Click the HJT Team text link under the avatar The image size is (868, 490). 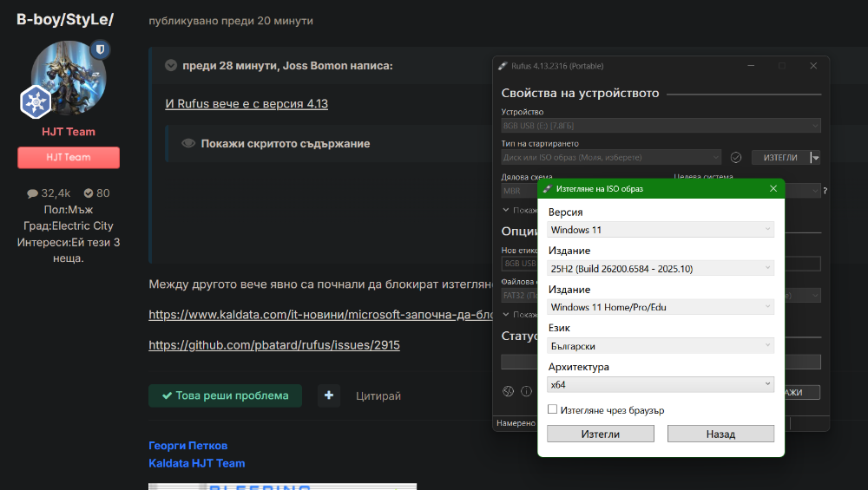(x=69, y=132)
